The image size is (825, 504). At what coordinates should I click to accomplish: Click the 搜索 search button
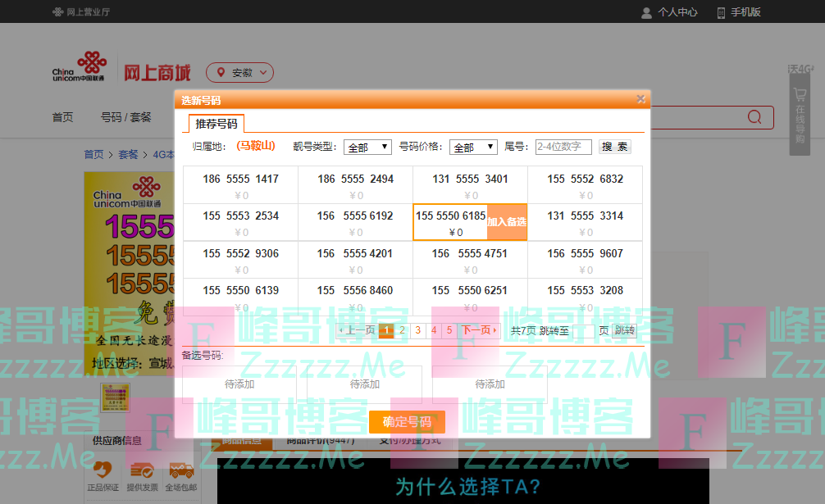pyautogui.click(x=614, y=146)
